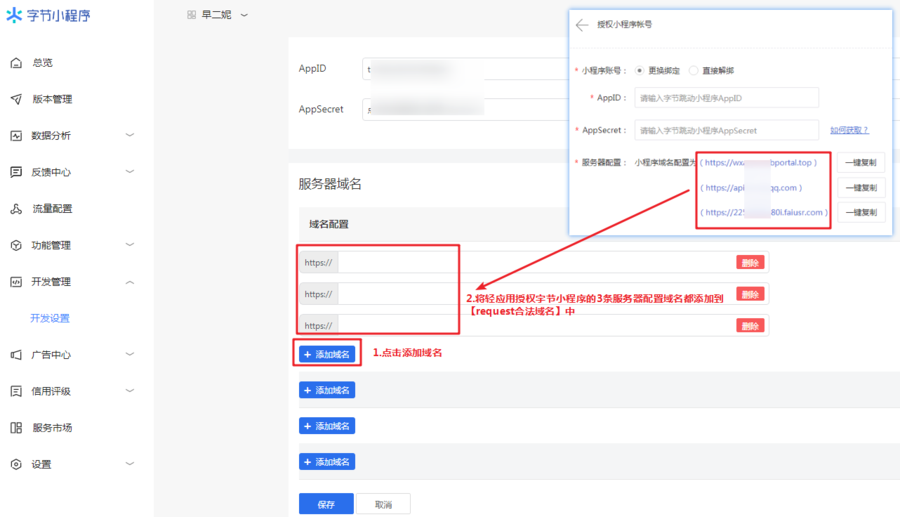Viewport: 900px width, 517px height.
Task: Click the 设置 gear icon
Action: coord(16,464)
